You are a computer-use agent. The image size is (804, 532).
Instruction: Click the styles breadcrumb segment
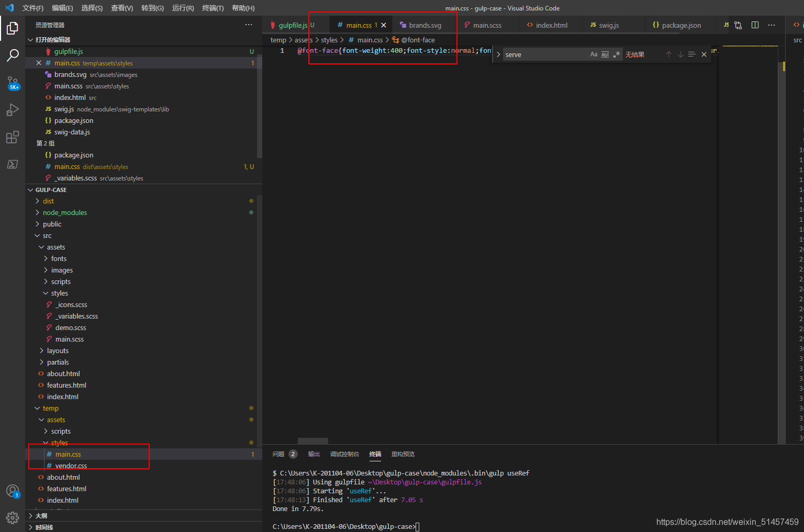coord(329,40)
